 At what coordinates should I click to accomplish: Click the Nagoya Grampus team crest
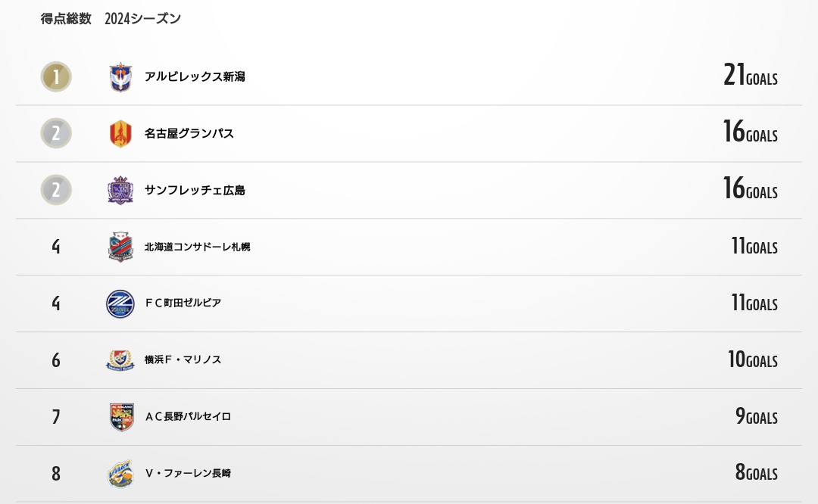(x=120, y=134)
